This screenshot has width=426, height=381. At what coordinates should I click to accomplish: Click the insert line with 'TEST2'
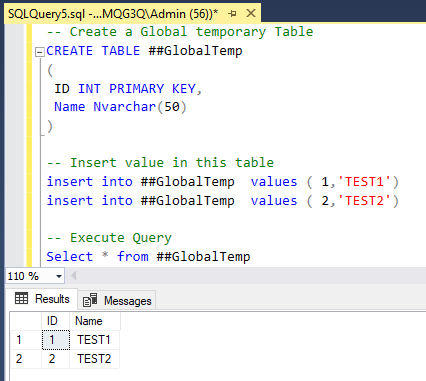(223, 201)
